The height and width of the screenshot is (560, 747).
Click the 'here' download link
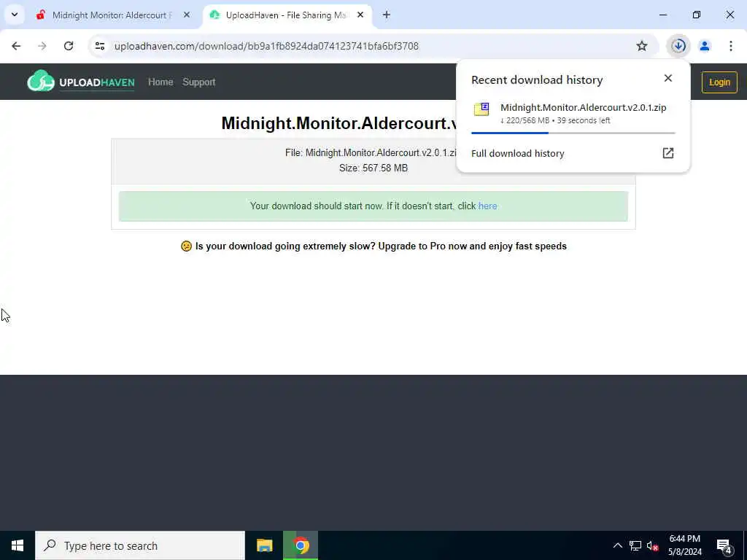pyautogui.click(x=487, y=206)
